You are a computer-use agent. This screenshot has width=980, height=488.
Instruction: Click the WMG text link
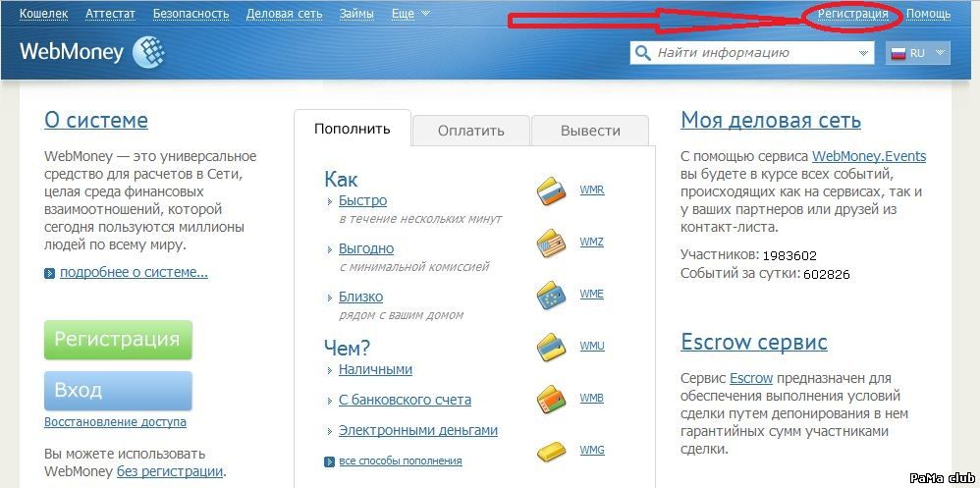click(x=592, y=450)
